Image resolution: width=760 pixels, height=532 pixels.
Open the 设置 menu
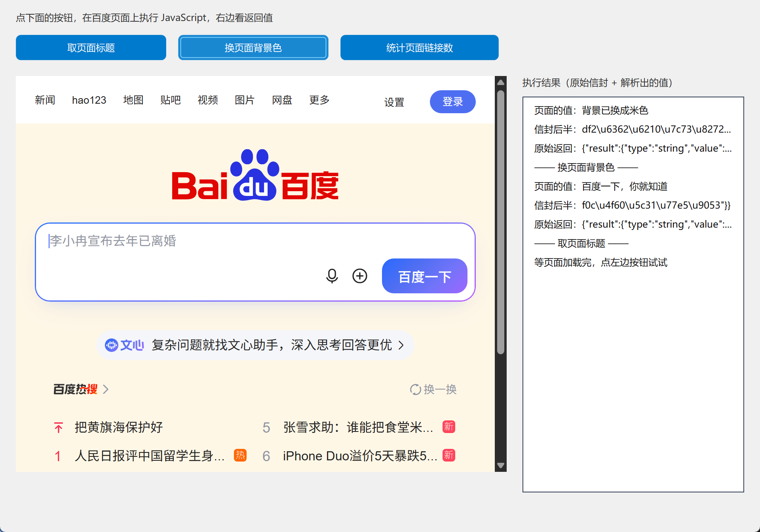click(394, 102)
